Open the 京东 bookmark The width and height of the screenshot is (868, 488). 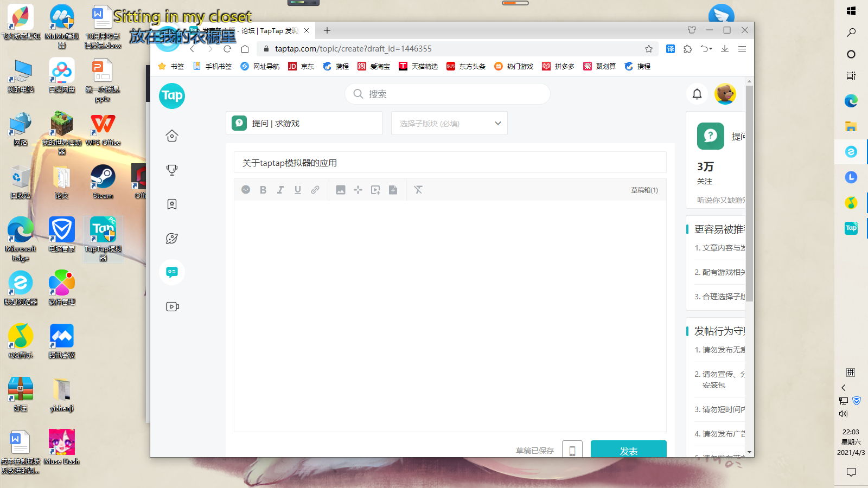point(301,66)
